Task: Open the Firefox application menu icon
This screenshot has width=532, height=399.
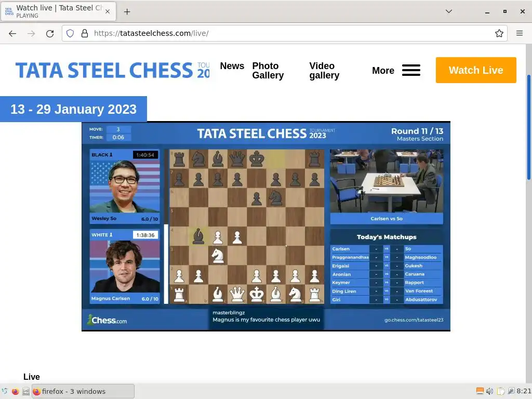Action: pyautogui.click(x=519, y=33)
